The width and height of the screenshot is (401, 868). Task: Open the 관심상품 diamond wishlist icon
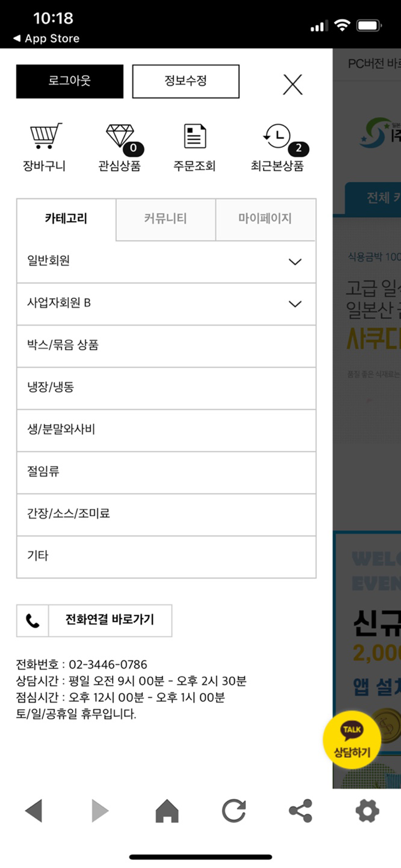pyautogui.click(x=120, y=136)
